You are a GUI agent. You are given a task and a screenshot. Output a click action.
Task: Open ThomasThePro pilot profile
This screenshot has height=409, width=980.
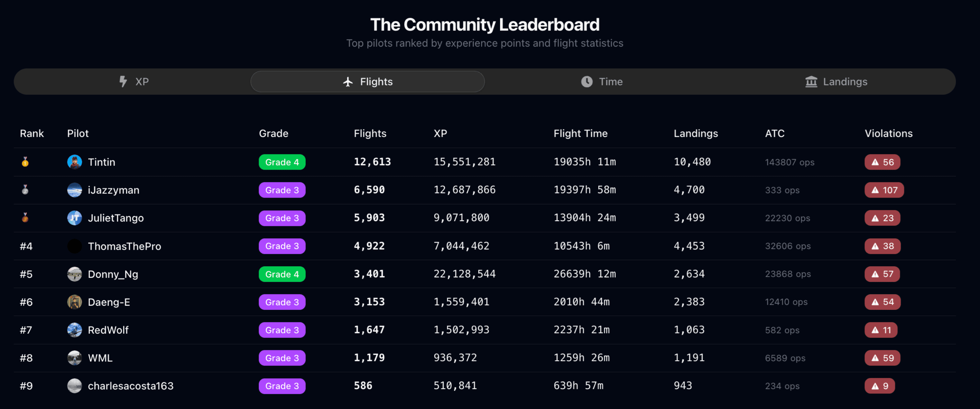[124, 246]
